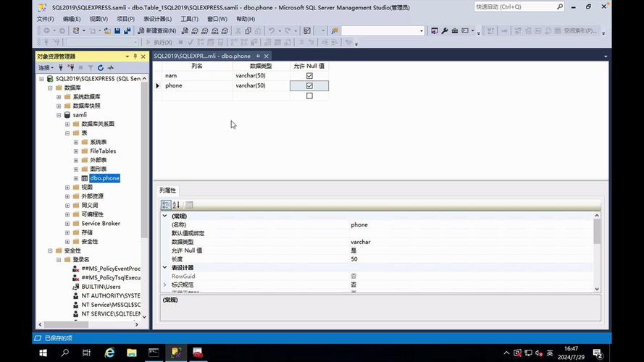This screenshot has height=362, width=644.
Task: Open the 视图(V) menu
Action: 99,19
